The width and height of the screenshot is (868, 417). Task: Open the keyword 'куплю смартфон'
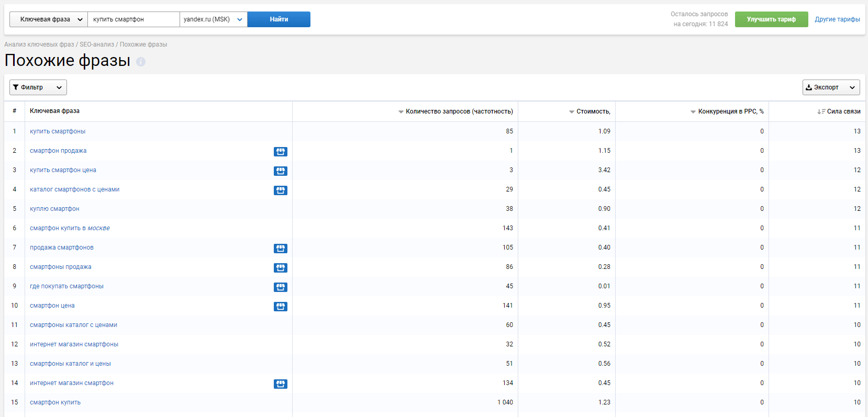pyautogui.click(x=54, y=209)
